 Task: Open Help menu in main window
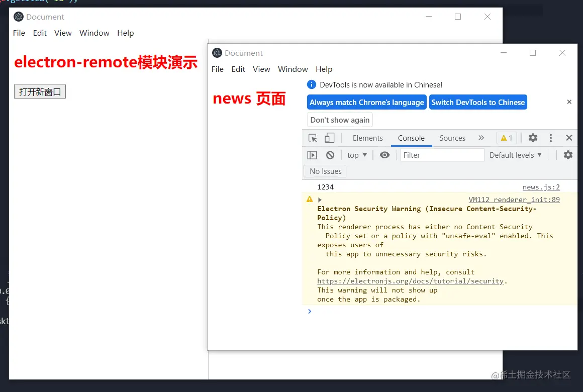click(125, 33)
